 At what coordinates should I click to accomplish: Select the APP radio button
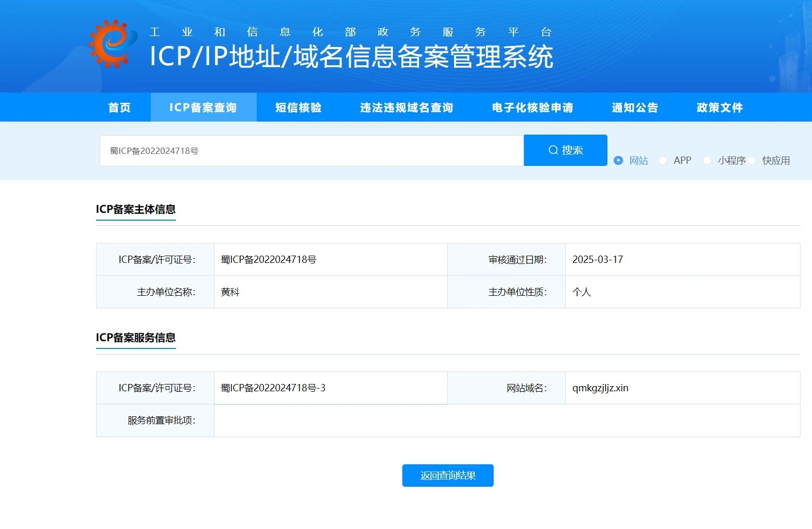pos(663,161)
